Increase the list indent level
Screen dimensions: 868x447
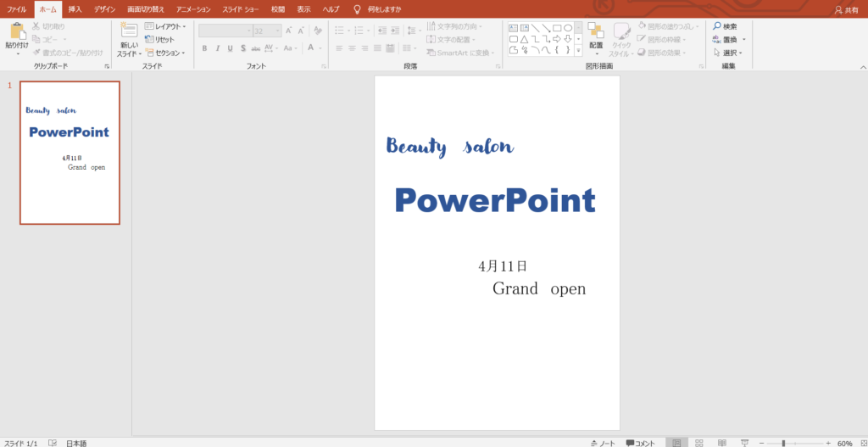pyautogui.click(x=395, y=31)
